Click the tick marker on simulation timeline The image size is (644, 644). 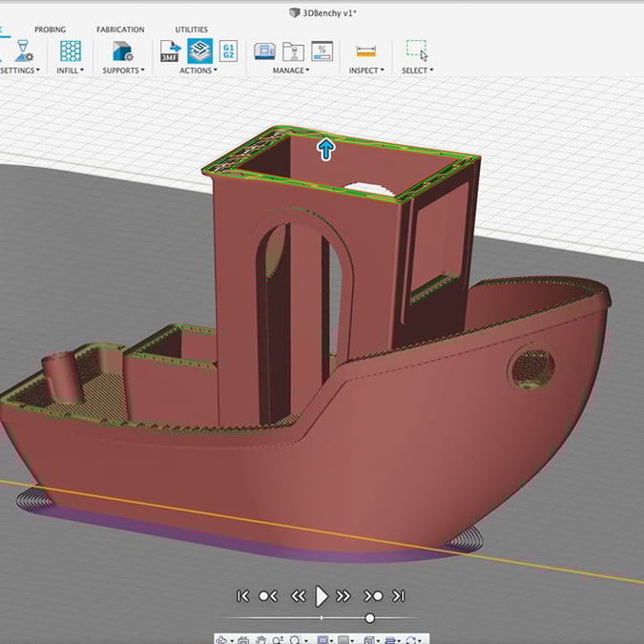click(322, 617)
